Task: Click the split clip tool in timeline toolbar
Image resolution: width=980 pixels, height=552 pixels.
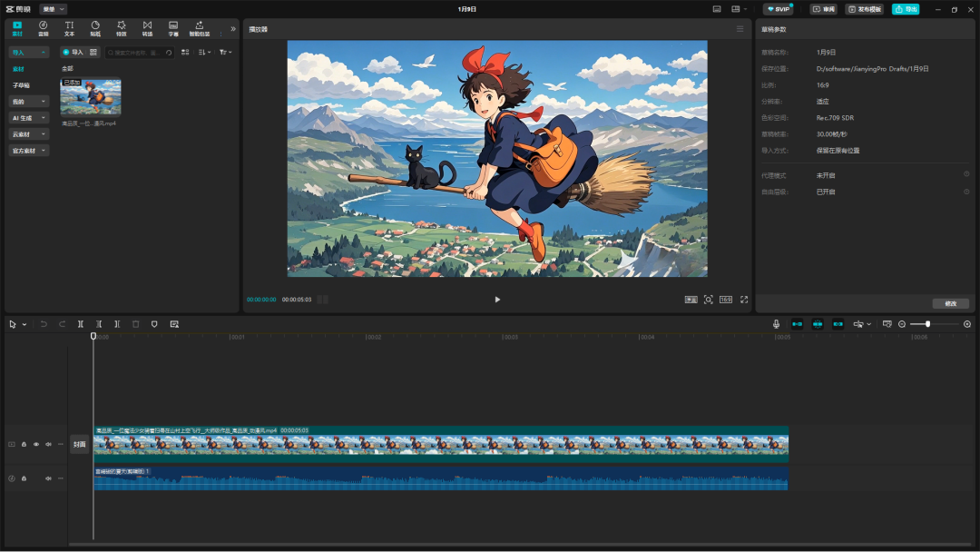Action: pyautogui.click(x=81, y=324)
